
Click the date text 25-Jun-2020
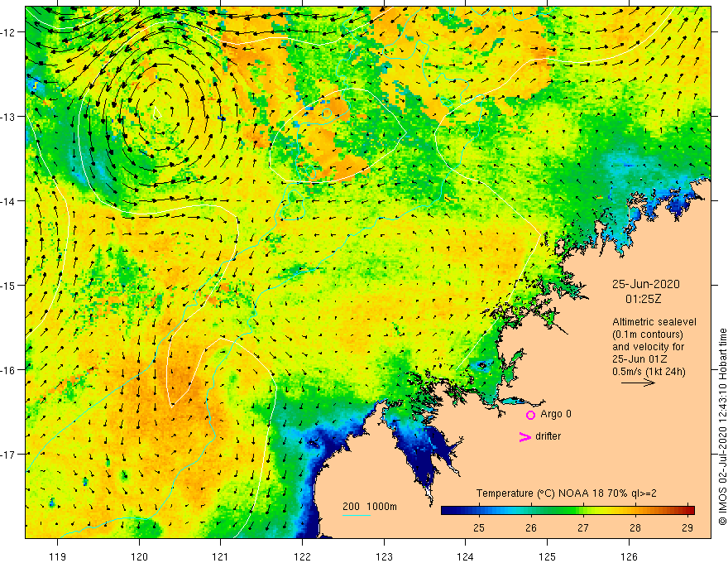pos(645,284)
